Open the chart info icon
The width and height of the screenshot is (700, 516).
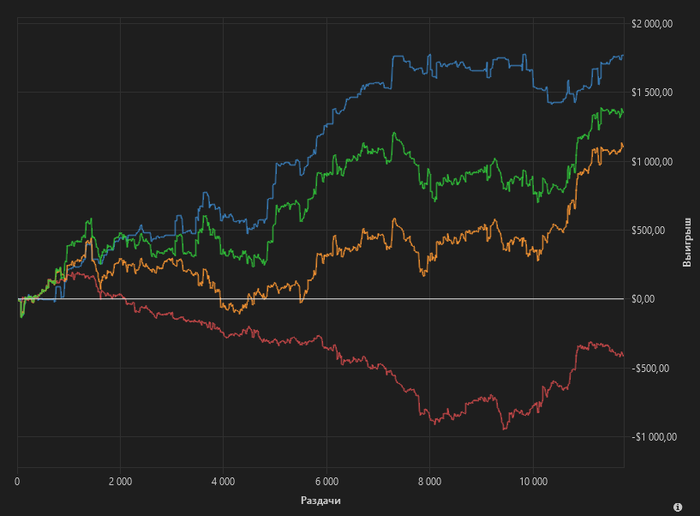[x=677, y=507]
